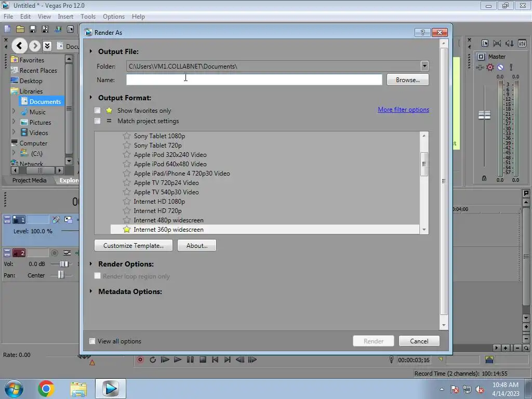Click the About... button
Screen dimensions: 532x399
197,245
